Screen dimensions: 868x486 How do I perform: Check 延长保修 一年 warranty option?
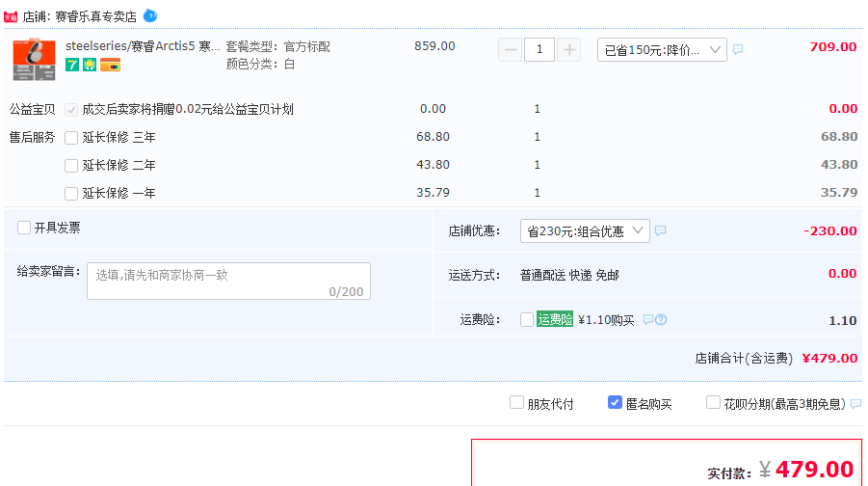pos(71,194)
